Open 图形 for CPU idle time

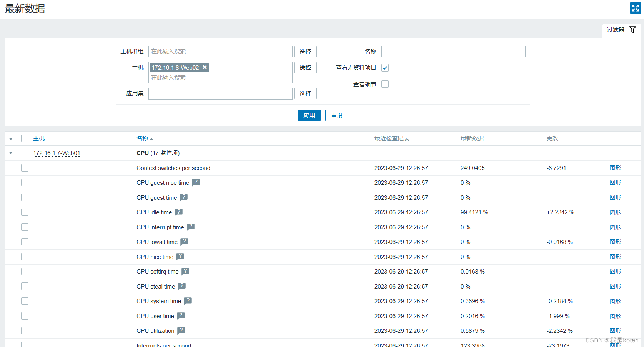tap(615, 212)
